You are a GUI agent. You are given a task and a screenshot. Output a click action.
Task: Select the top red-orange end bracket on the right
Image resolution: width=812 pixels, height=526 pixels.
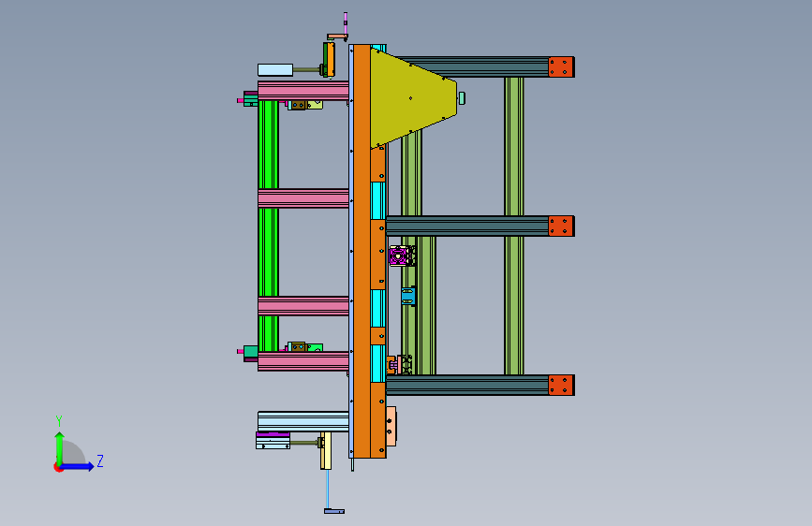point(561,66)
